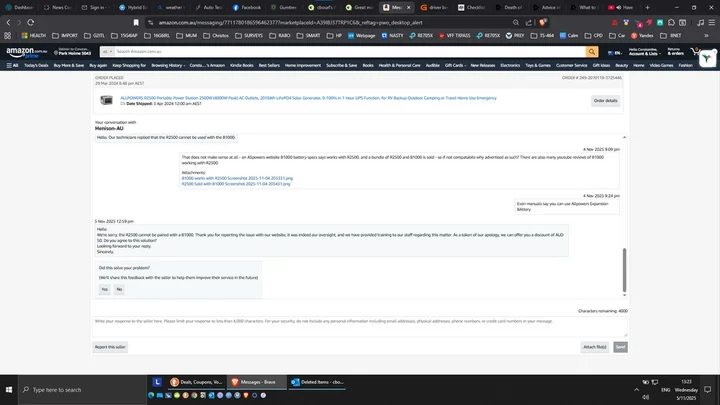
Task: Open the bookmarks apps grid icon
Action: (x=7, y=35)
